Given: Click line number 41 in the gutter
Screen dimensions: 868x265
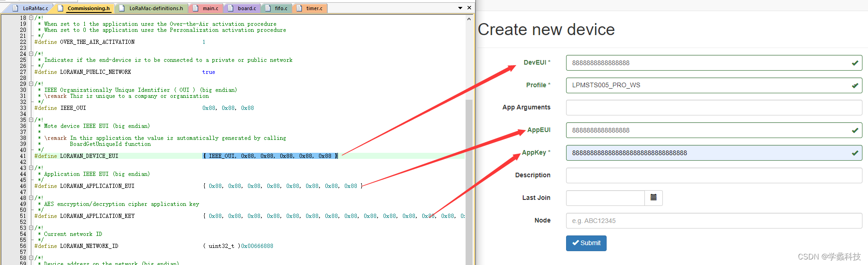Looking at the screenshot, I should (23, 156).
